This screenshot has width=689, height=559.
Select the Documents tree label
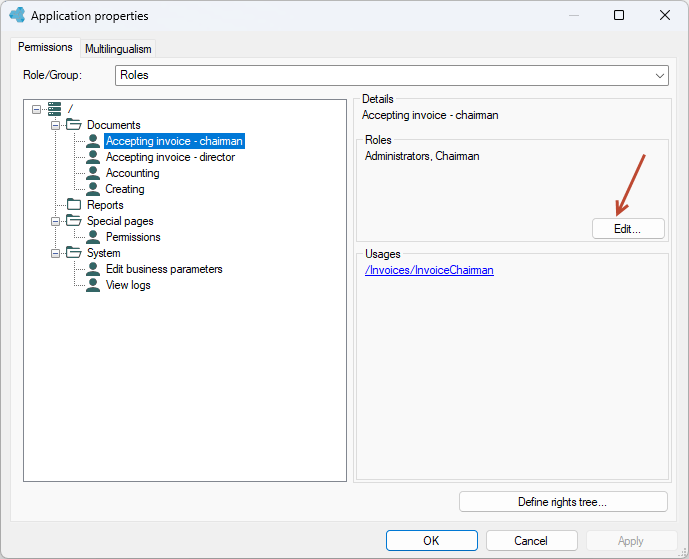(113, 125)
